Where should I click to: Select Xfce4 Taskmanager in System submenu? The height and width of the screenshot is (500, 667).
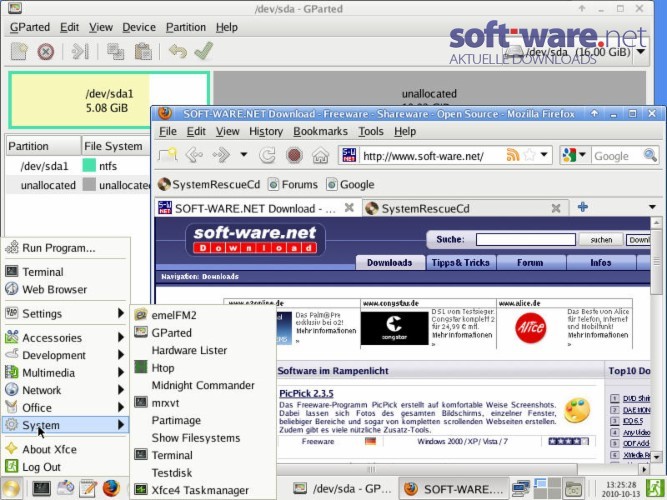203,490
